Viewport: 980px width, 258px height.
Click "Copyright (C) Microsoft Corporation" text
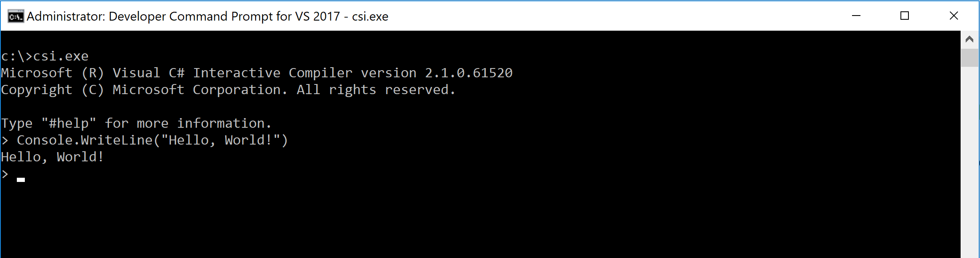144,90
